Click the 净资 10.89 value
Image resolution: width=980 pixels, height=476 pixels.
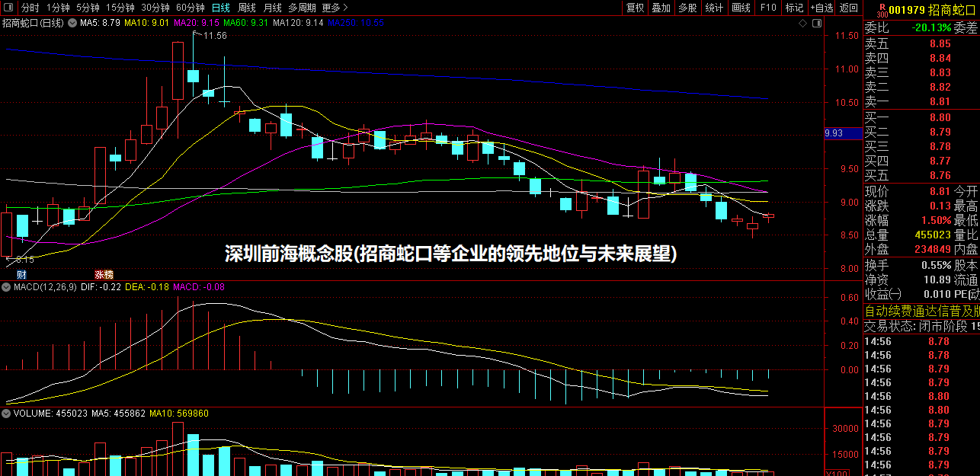click(x=937, y=280)
